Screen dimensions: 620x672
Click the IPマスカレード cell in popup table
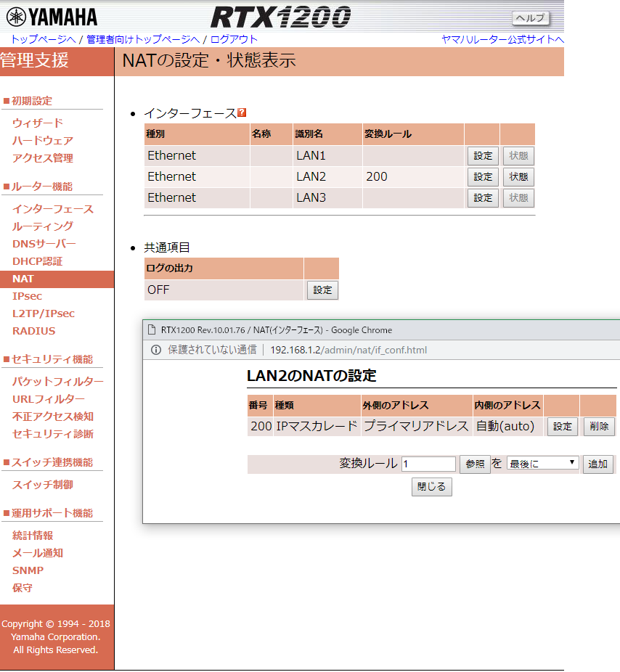[317, 426]
